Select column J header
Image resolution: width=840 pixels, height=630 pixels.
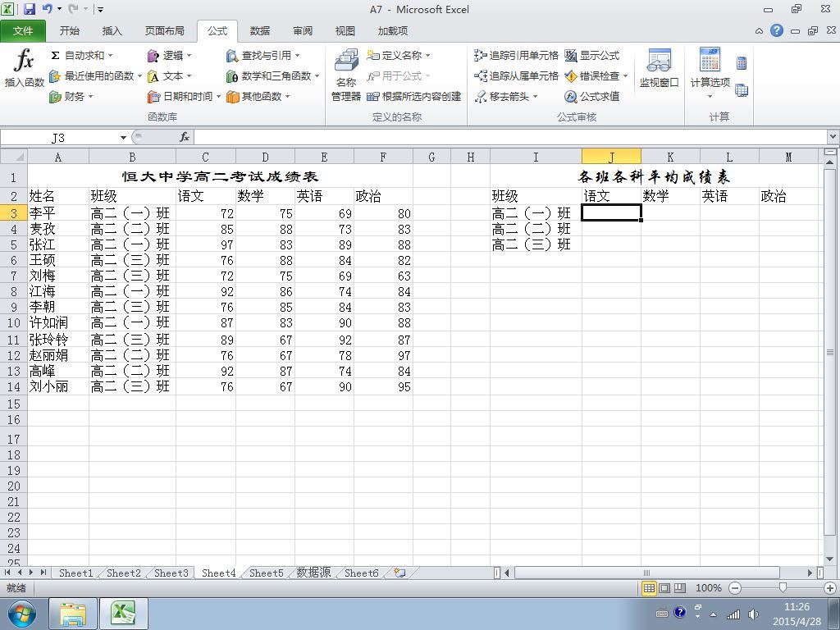[x=611, y=157]
